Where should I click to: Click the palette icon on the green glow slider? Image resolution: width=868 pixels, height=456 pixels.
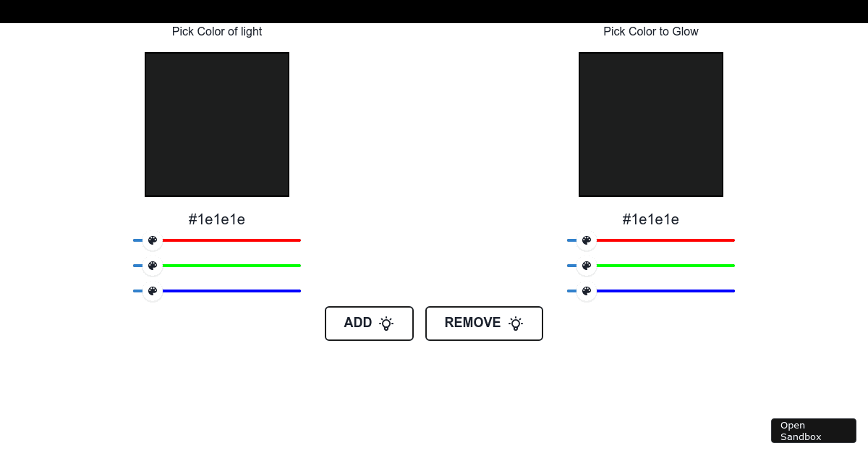point(587,266)
